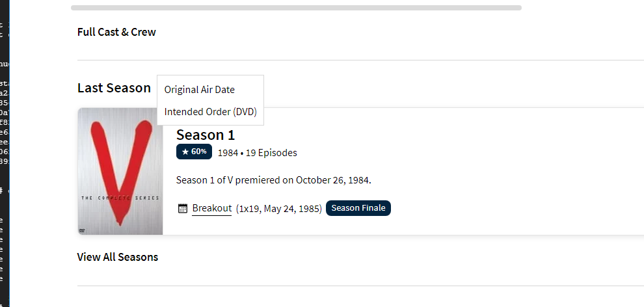Click the episode date (1x19, May 24, 1985)
Image resolution: width=644 pixels, height=307 pixels.
pyautogui.click(x=278, y=209)
